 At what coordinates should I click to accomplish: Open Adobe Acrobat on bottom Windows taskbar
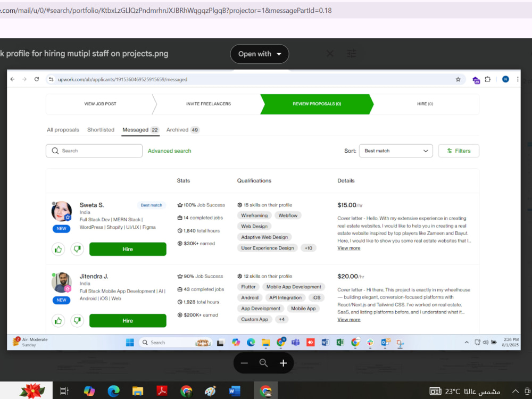162,391
